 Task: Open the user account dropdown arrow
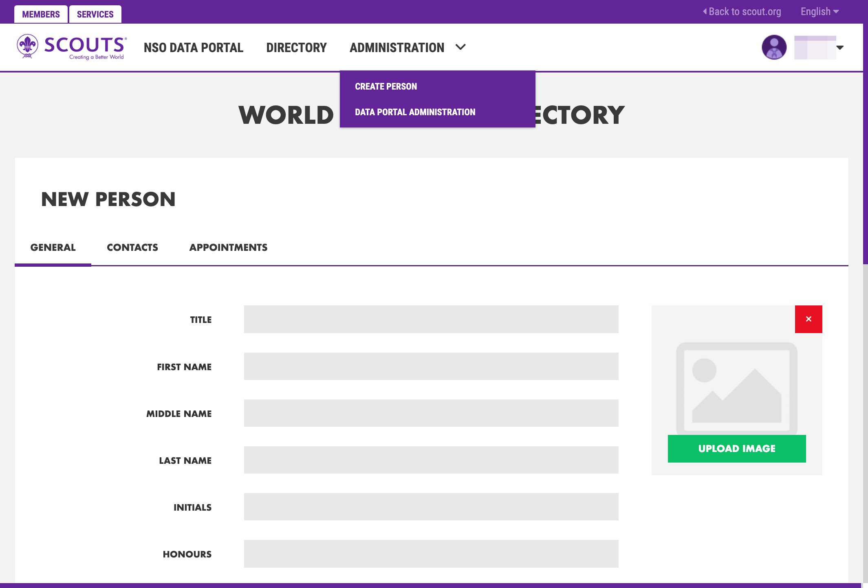[x=840, y=48]
